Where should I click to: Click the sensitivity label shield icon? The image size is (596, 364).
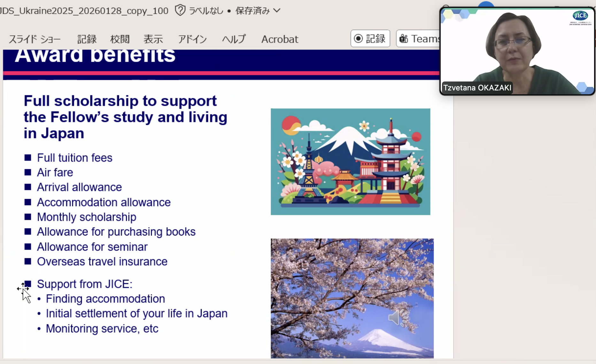point(180,11)
